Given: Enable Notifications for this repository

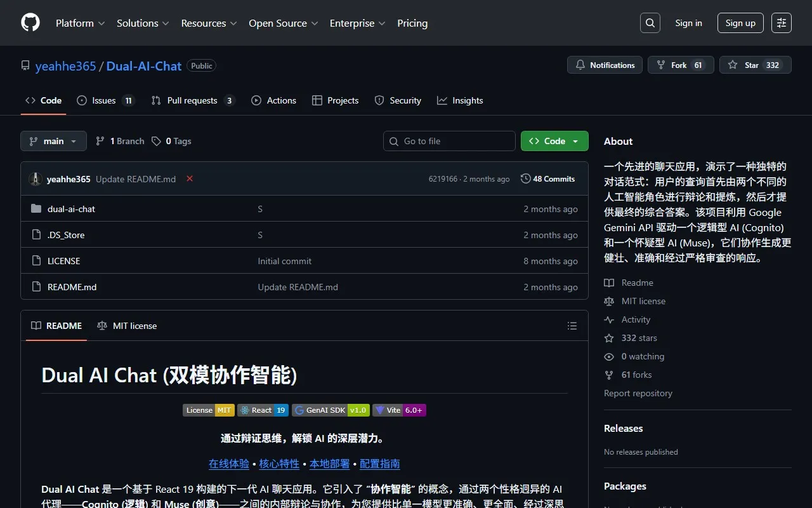Looking at the screenshot, I should point(605,65).
